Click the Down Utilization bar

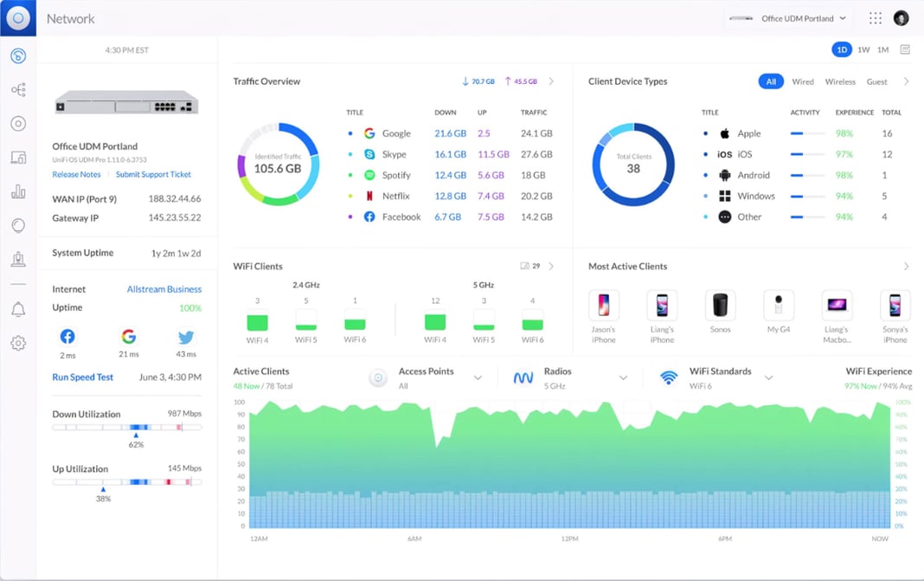pyautogui.click(x=126, y=428)
